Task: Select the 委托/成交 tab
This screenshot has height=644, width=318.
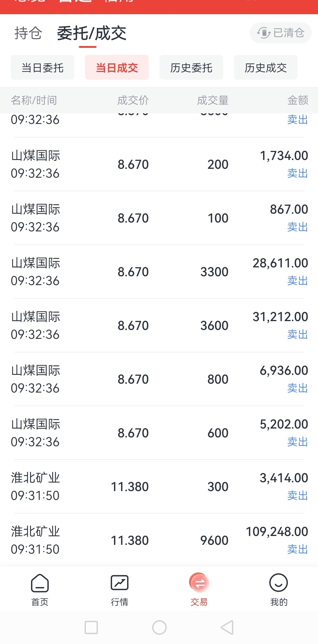Action: [x=92, y=33]
